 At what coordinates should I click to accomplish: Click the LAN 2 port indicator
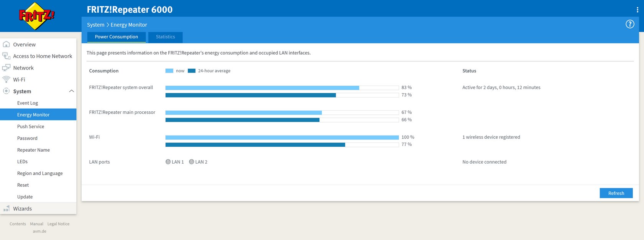pyautogui.click(x=192, y=162)
